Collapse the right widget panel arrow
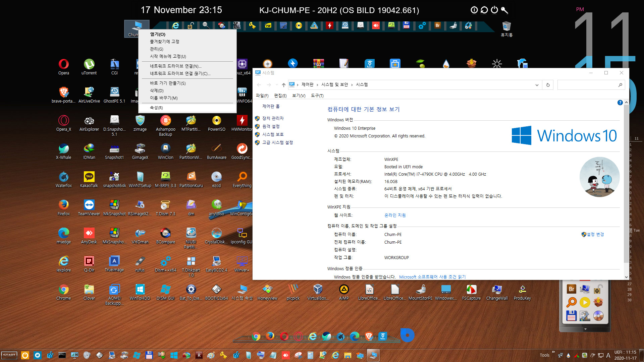Screen dimensions: 644x362 [585, 329]
